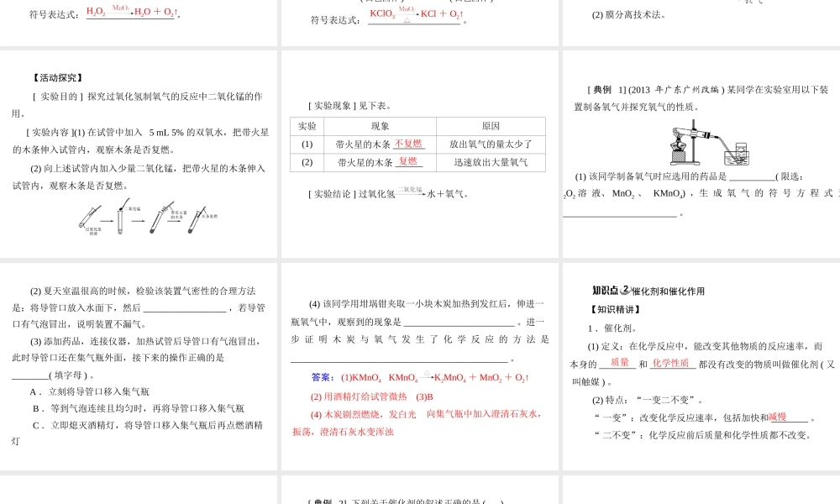Open the 知识点2 催化剂和催化作用 slide
This screenshot has height=504, width=840.
click(x=701, y=366)
